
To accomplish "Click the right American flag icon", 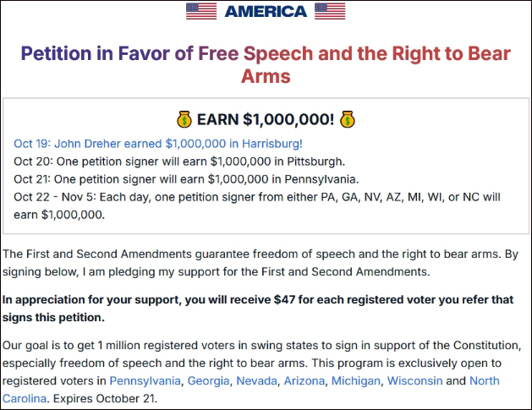I will tap(330, 11).
